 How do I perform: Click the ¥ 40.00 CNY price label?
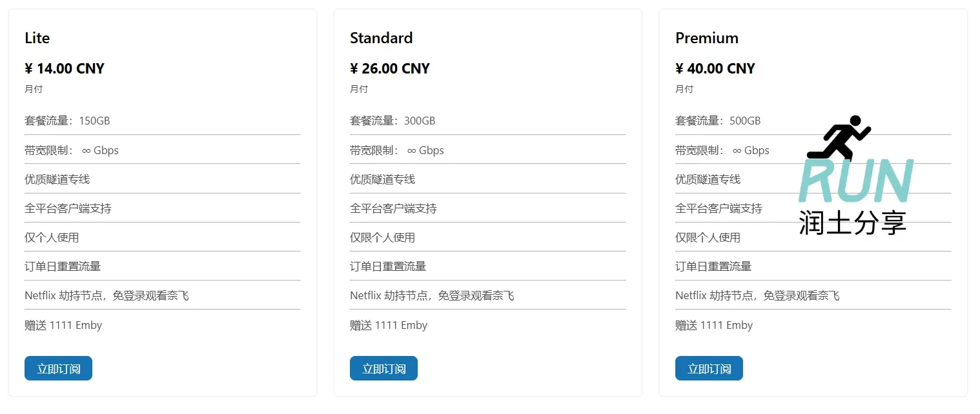[x=715, y=68]
